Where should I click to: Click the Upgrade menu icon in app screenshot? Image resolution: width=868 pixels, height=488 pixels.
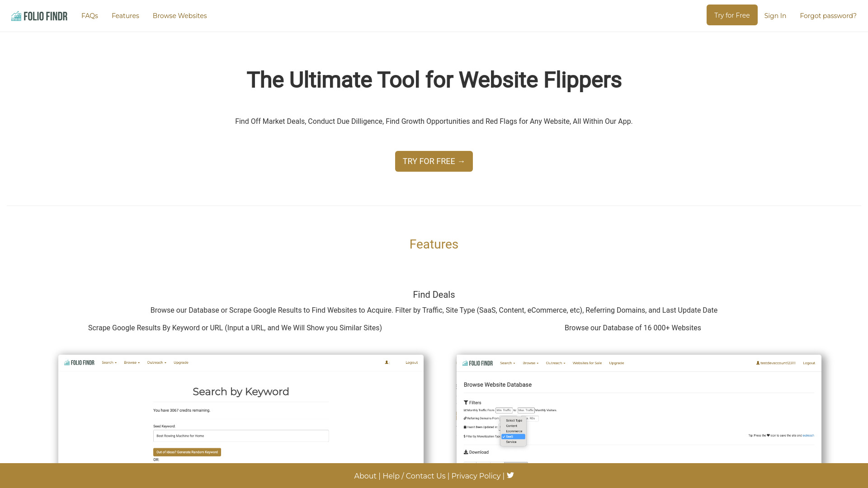click(181, 362)
